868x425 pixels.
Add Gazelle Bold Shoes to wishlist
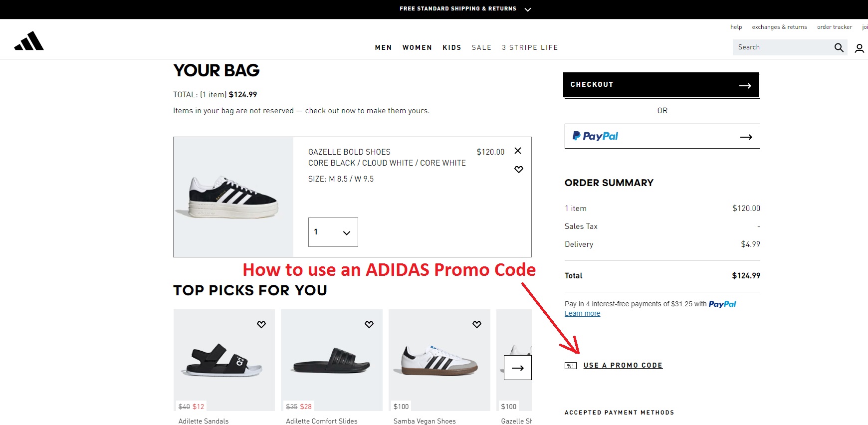[x=518, y=170]
